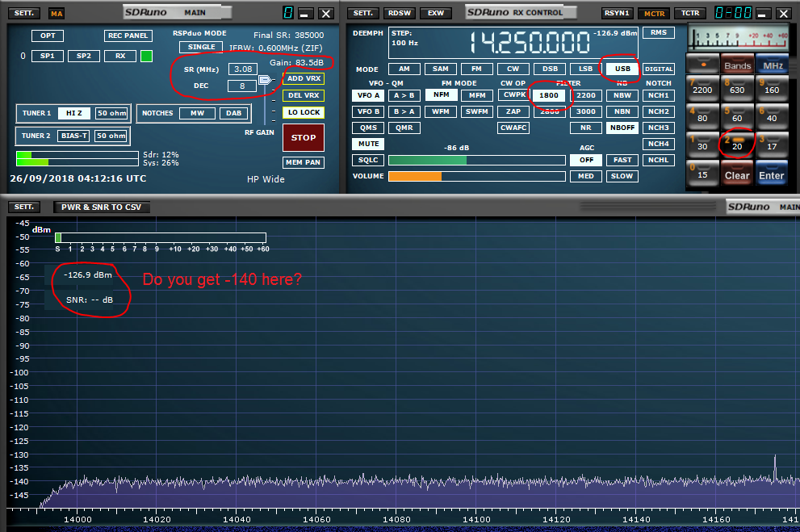This screenshot has width=800, height=532.
Task: Toggle USB demodulation mode
Action: 622,69
